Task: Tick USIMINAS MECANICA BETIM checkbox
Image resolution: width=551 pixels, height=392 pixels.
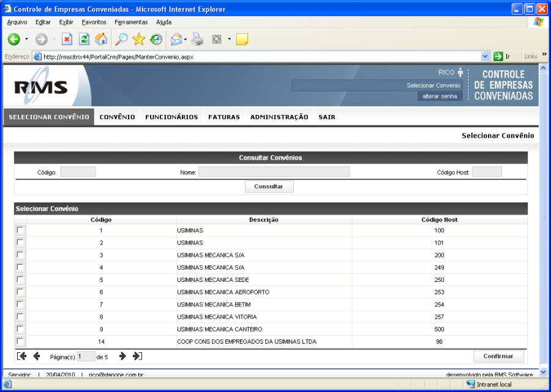Action: [x=20, y=304]
